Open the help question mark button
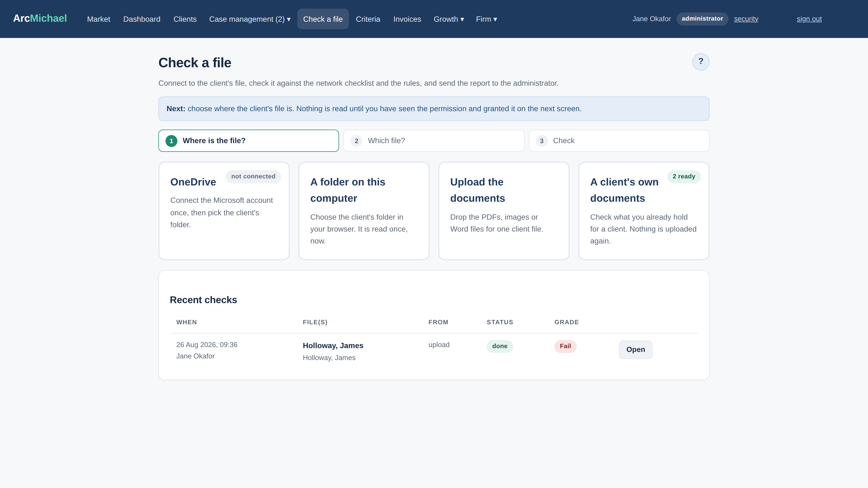Image resolution: width=868 pixels, height=488 pixels. pyautogui.click(x=701, y=62)
